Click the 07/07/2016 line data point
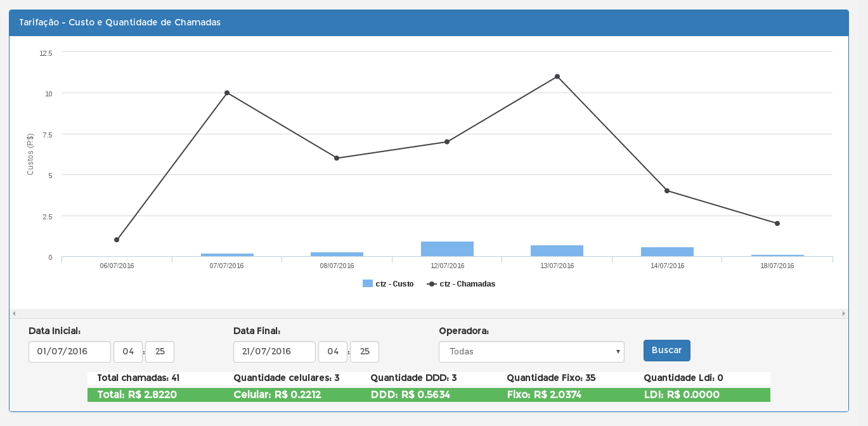 227,93
